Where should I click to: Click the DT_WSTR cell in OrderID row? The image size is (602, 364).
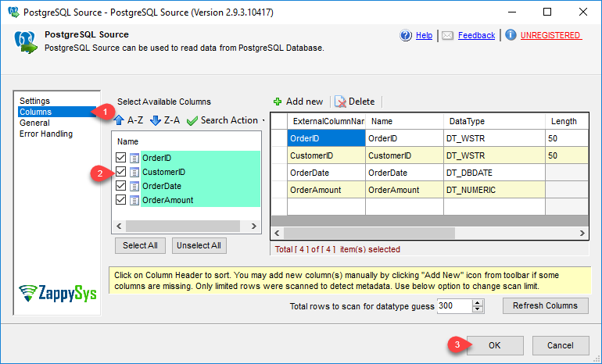(x=494, y=138)
